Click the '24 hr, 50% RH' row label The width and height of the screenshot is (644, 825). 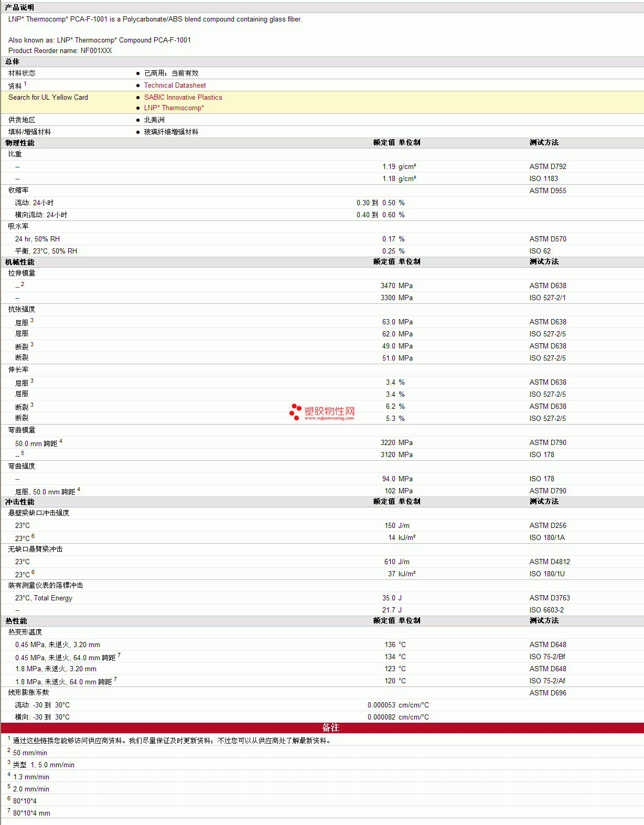click(37, 239)
